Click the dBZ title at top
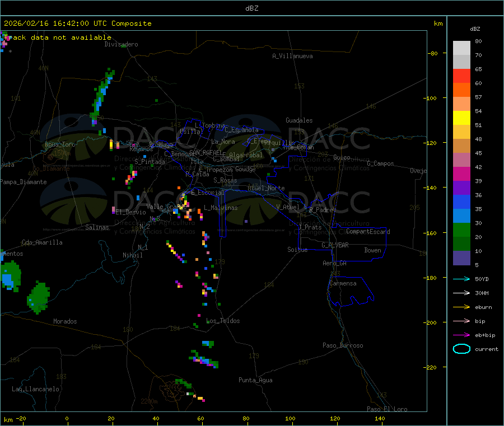The image size is (504, 426). (251, 8)
